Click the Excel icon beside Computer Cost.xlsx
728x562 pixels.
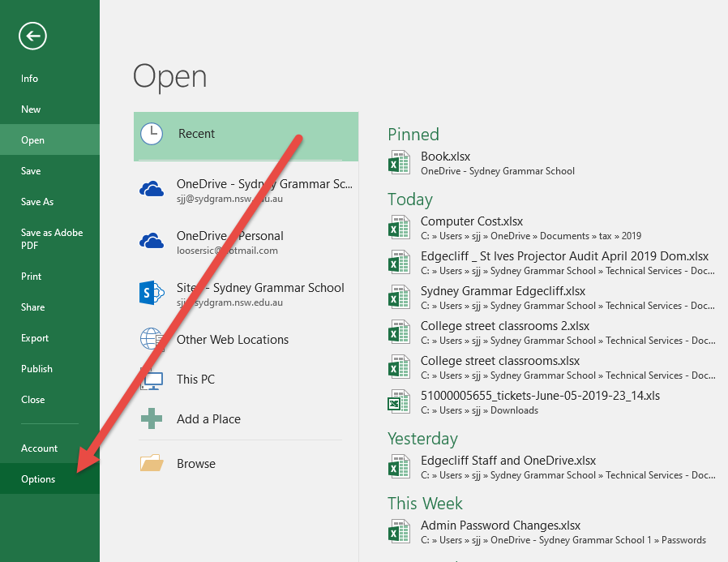coord(399,228)
